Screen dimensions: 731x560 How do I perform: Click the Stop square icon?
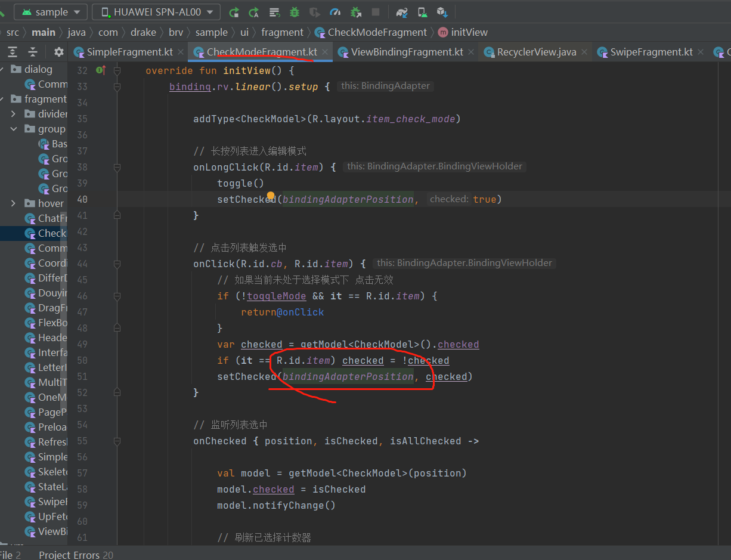click(x=376, y=12)
